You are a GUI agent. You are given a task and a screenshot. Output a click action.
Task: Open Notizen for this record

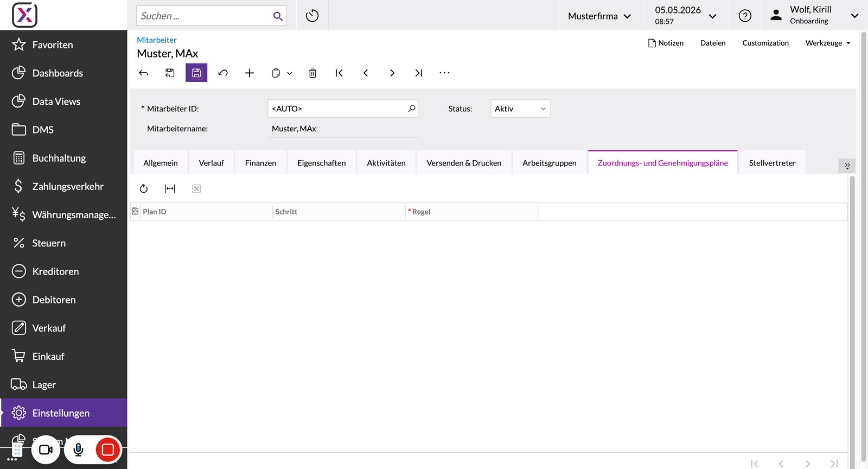click(666, 43)
